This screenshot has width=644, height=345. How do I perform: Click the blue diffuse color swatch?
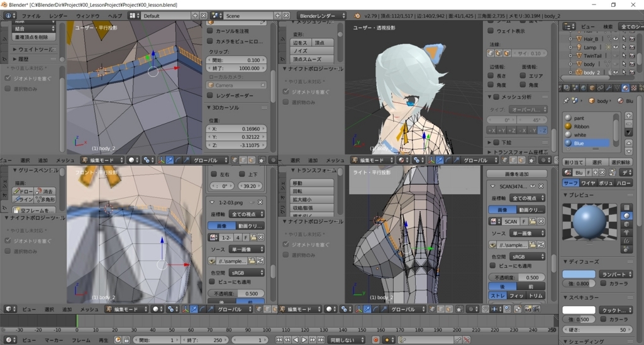click(x=579, y=274)
